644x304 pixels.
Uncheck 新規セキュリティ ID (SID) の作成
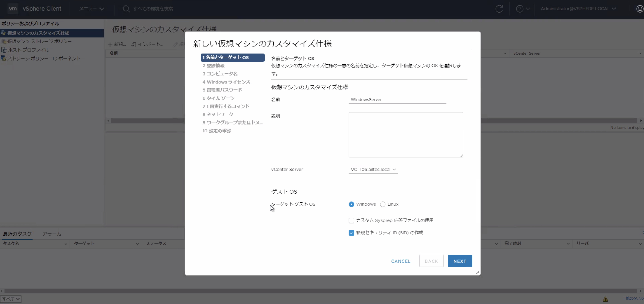pos(351,232)
